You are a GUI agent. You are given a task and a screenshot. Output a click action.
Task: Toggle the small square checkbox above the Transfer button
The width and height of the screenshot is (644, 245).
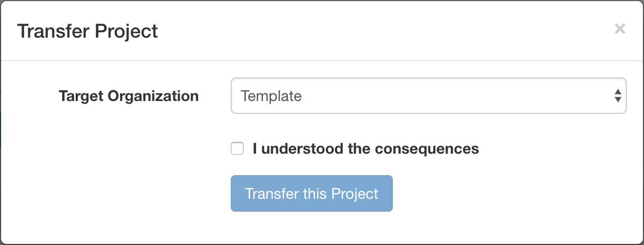click(x=237, y=148)
